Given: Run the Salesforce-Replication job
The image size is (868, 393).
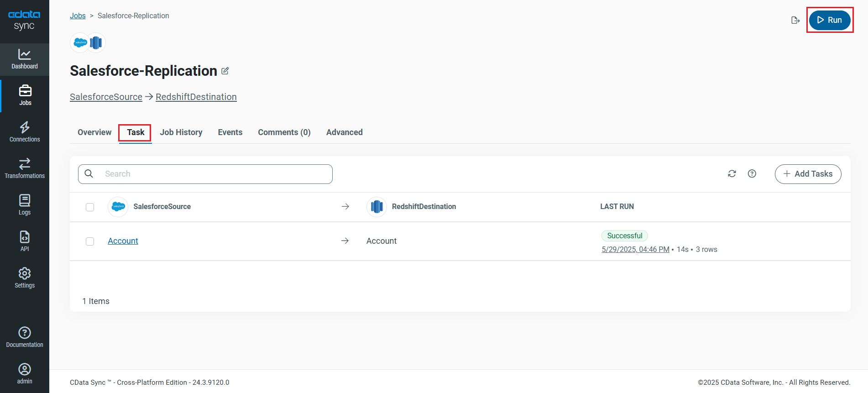Looking at the screenshot, I should tap(829, 20).
